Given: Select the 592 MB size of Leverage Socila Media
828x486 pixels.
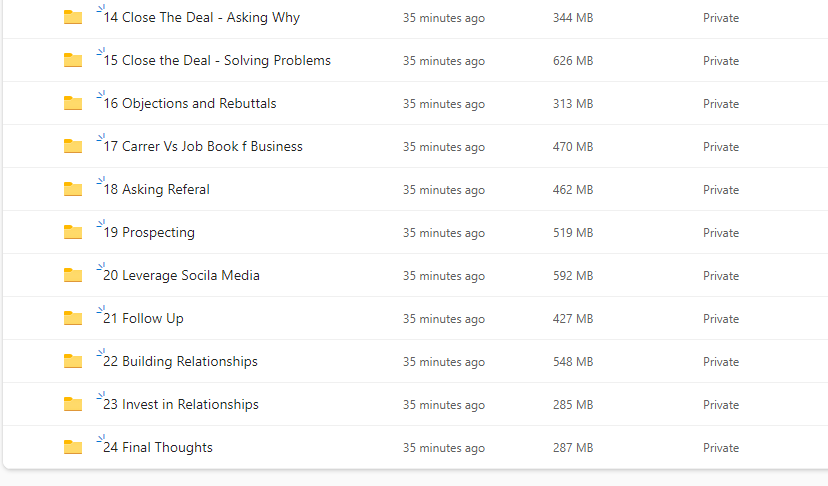Looking at the screenshot, I should [573, 276].
